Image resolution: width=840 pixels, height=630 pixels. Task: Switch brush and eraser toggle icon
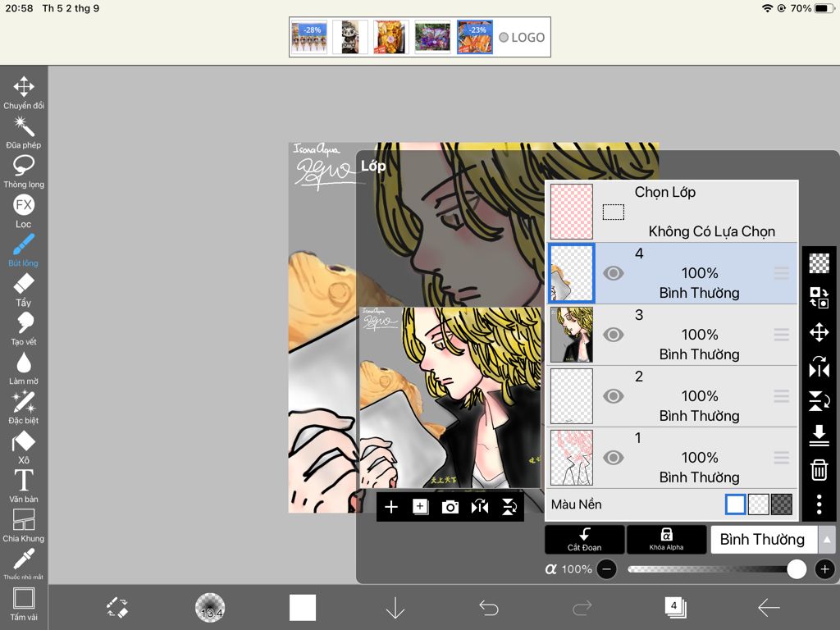tap(116, 608)
